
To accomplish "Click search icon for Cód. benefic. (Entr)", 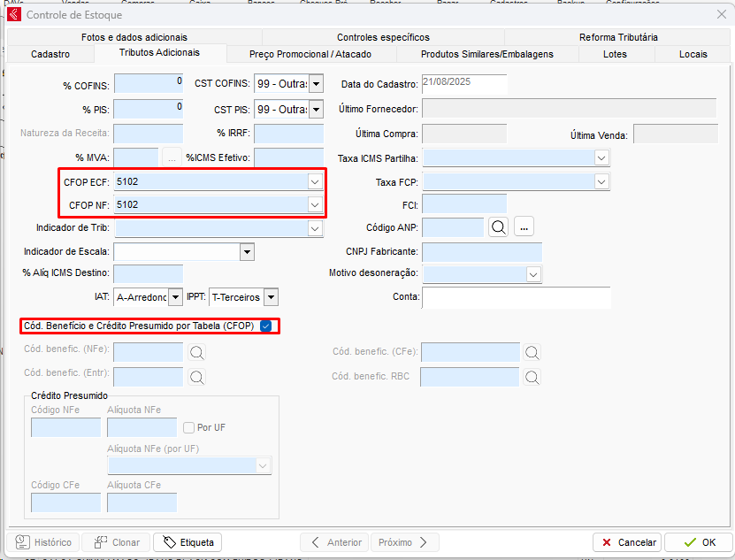I will (196, 377).
